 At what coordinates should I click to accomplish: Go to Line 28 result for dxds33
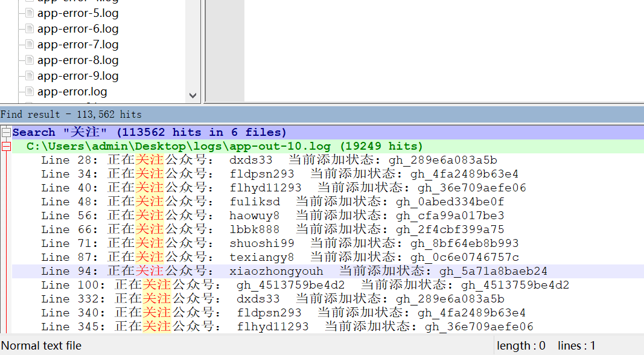[269, 160]
